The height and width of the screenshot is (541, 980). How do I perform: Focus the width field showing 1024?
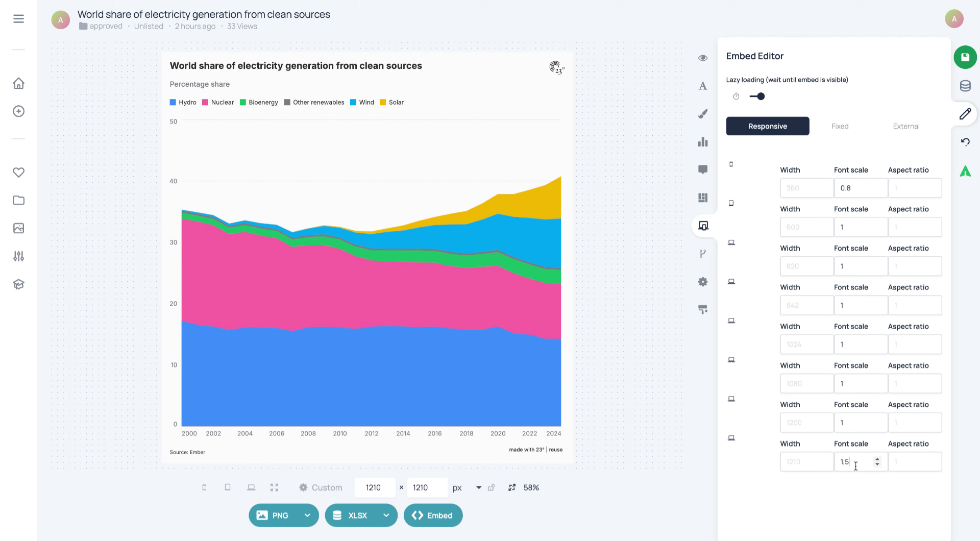pyautogui.click(x=806, y=345)
